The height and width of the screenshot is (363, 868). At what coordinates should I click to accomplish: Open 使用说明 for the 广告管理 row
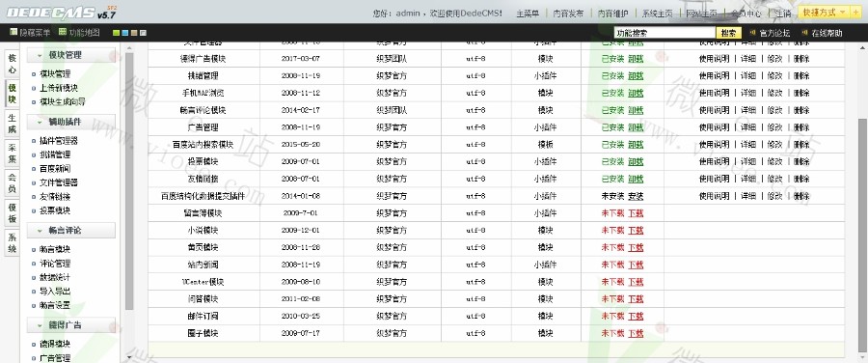click(x=714, y=127)
